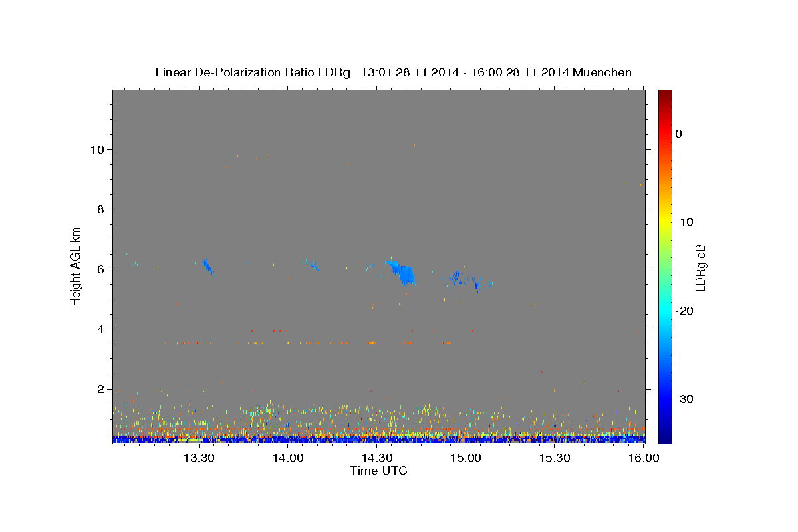The width and height of the screenshot is (798, 532).
Task: Click the height tick label 4
Action: tap(100, 329)
